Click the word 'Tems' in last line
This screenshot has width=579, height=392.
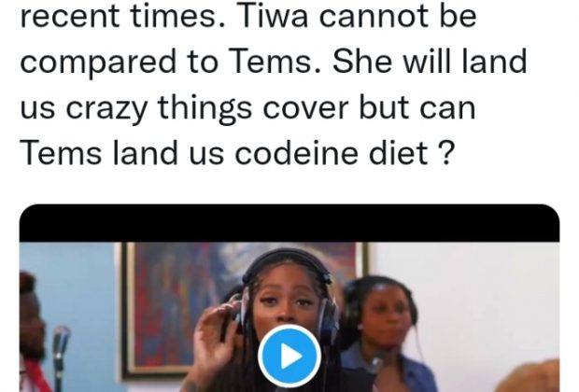[x=61, y=153]
